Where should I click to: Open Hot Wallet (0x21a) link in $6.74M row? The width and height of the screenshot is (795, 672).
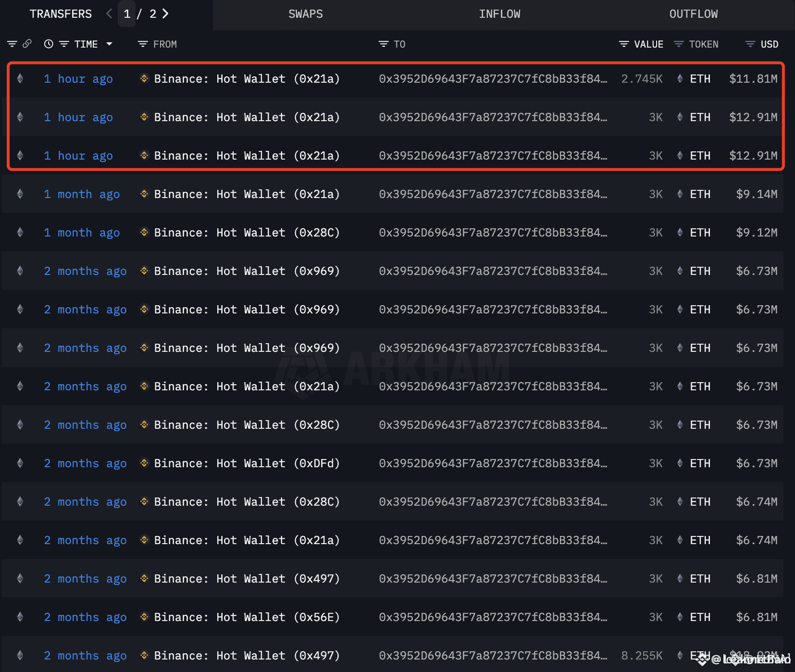(x=247, y=540)
